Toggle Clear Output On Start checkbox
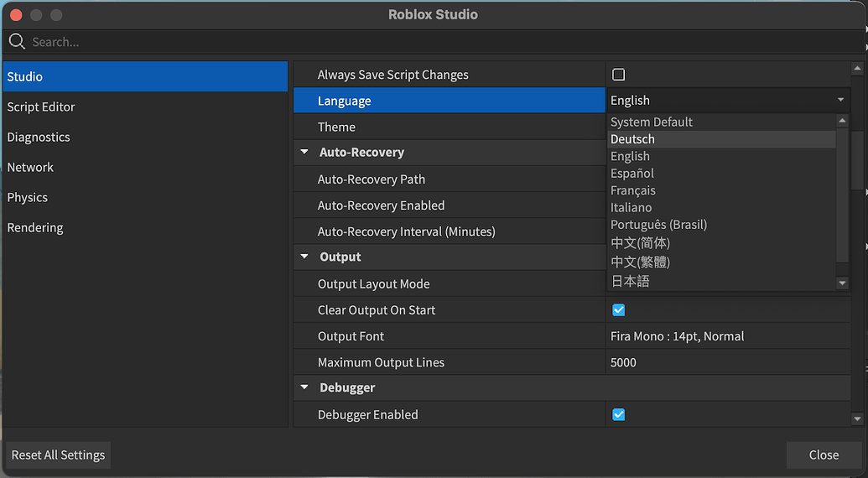 click(x=618, y=309)
